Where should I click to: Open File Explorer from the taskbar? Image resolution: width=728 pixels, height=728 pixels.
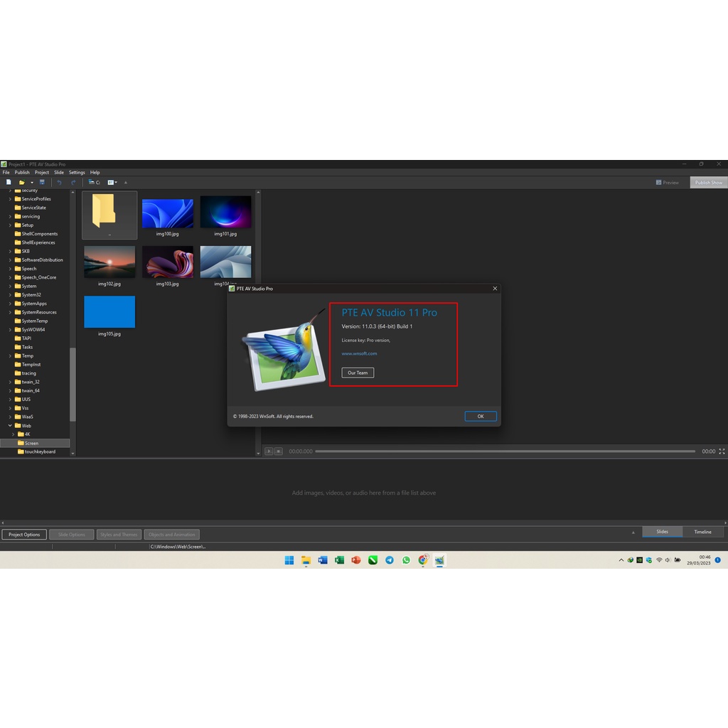coord(306,560)
